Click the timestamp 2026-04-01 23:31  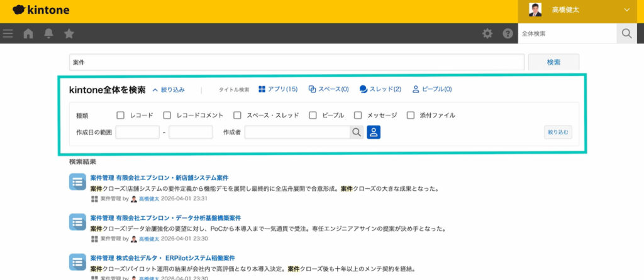point(184,199)
